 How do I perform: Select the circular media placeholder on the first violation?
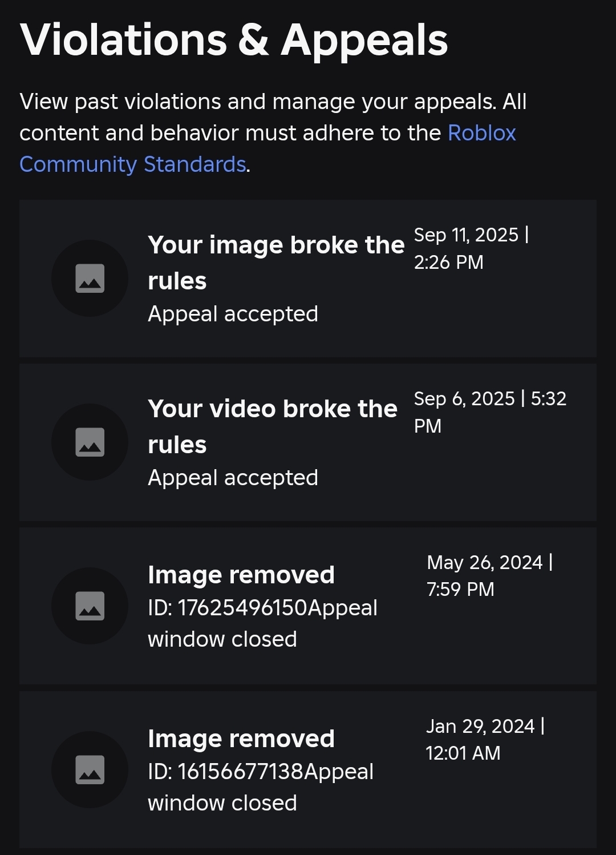tap(90, 279)
